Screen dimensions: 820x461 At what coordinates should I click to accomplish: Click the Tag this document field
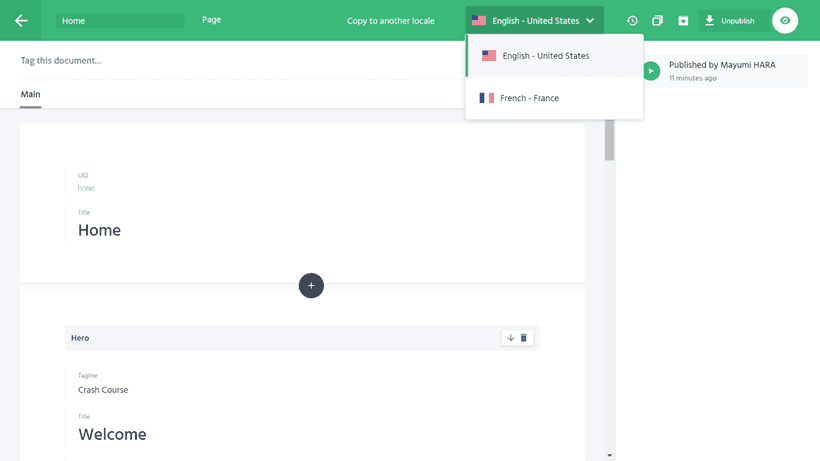pyautogui.click(x=200, y=61)
